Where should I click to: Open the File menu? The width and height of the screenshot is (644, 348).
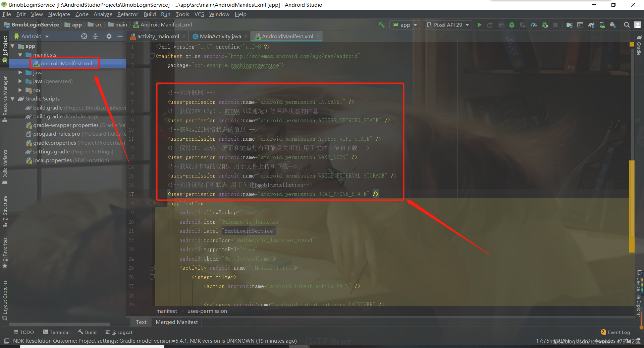[x=7, y=14]
